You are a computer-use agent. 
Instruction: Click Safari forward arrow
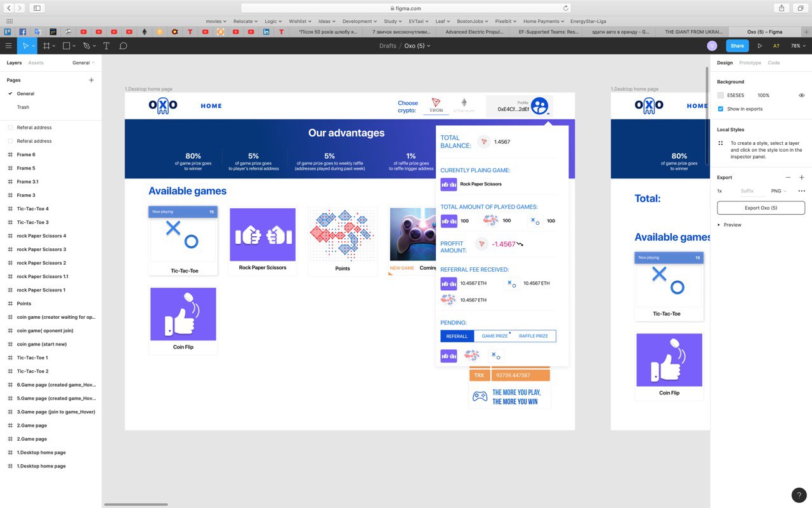tap(20, 8)
